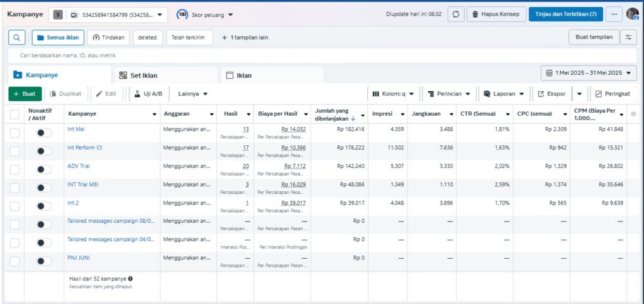Toggle the ADV Trial campaign switch

click(x=44, y=169)
